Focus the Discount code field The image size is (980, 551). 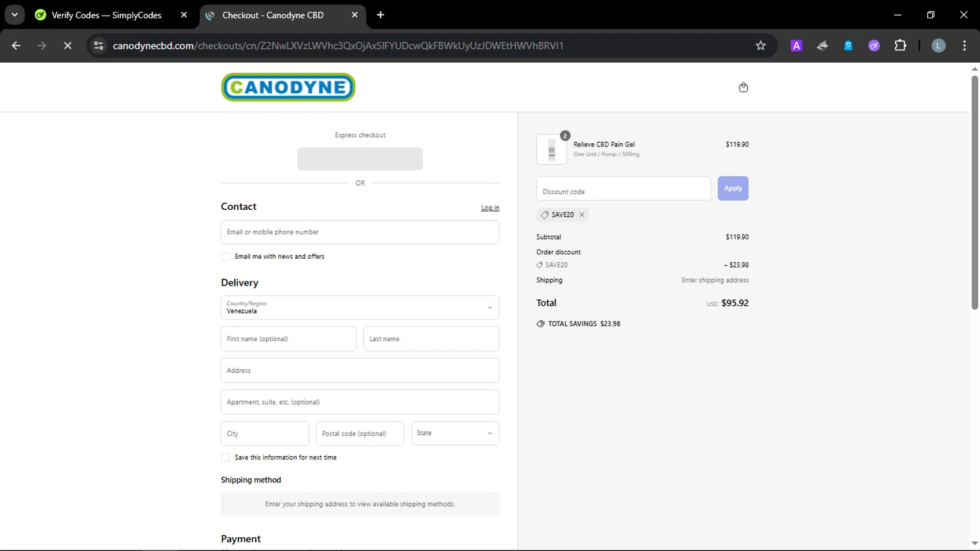coord(623,188)
